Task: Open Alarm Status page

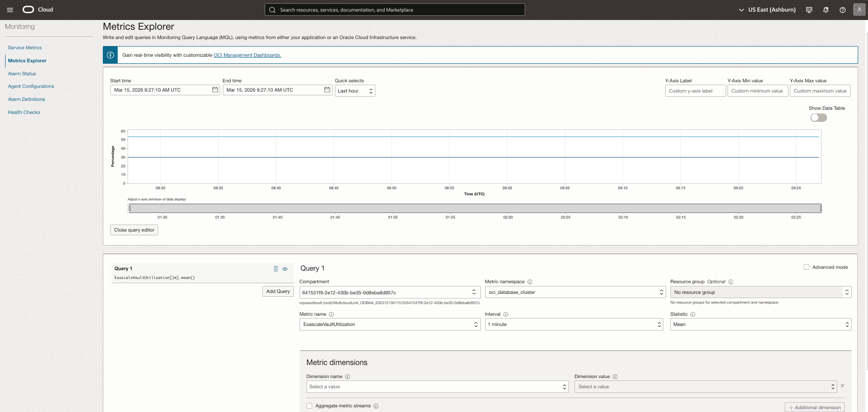Action: (22, 73)
